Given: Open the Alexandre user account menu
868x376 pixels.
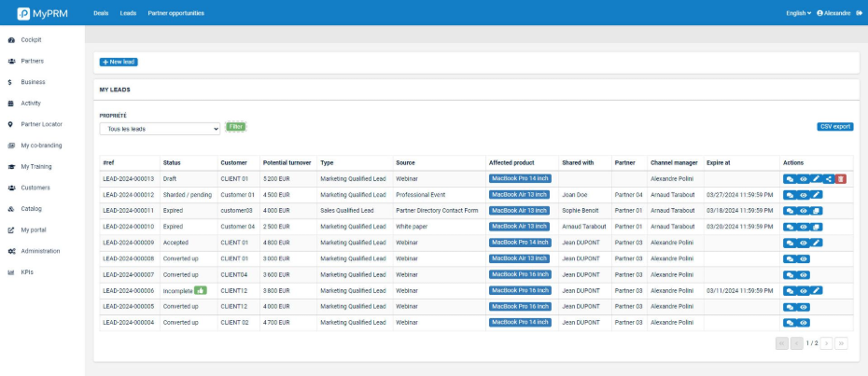Looking at the screenshot, I should pyautogui.click(x=833, y=13).
